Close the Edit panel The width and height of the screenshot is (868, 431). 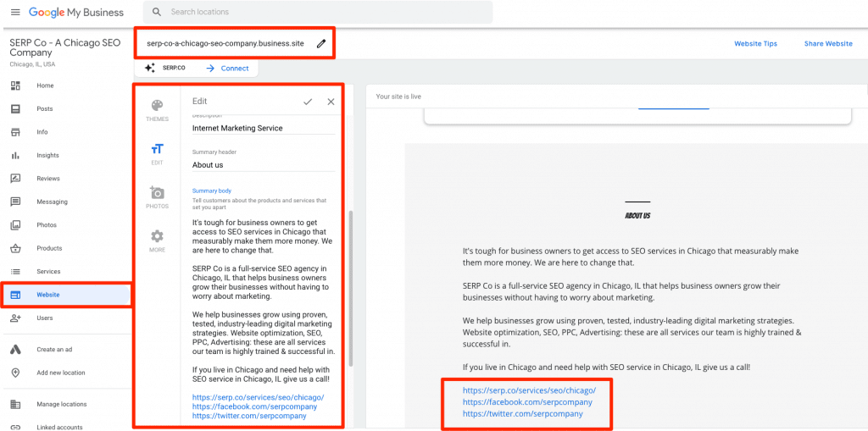[x=331, y=102]
